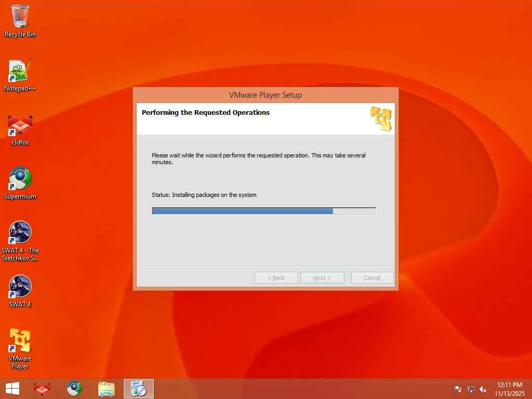The image size is (532, 399).
Task: Select the Notepad++ desktop shortcut
Action: coord(20,75)
